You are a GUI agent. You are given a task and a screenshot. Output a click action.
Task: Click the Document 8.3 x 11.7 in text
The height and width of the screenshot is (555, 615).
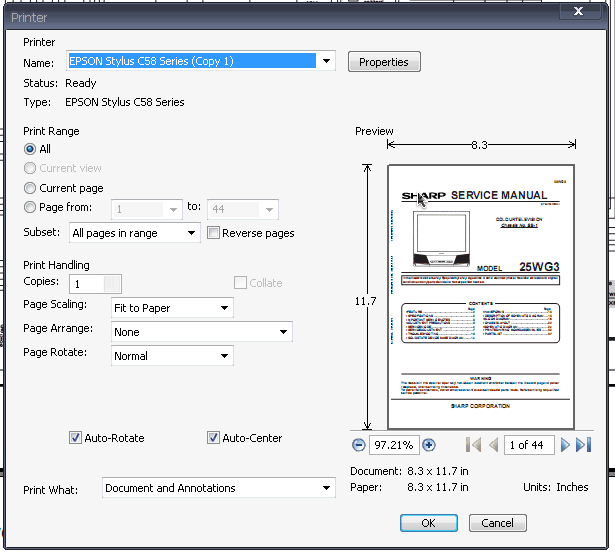coord(409,471)
